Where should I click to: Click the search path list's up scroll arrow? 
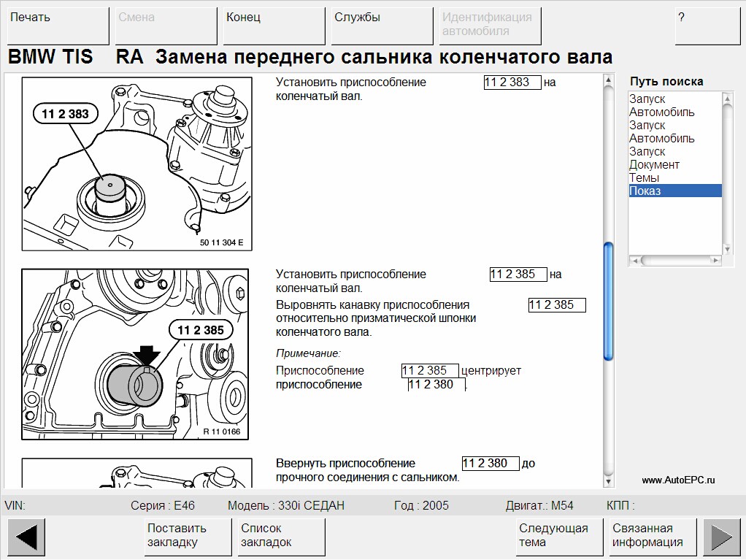coord(727,99)
